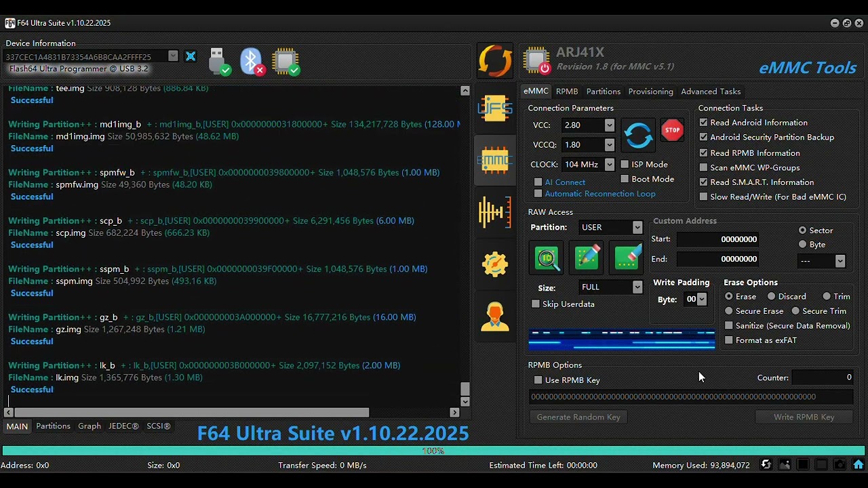Open the Advanced Tasks tab
This screenshot has height=488, width=868.
711,91
